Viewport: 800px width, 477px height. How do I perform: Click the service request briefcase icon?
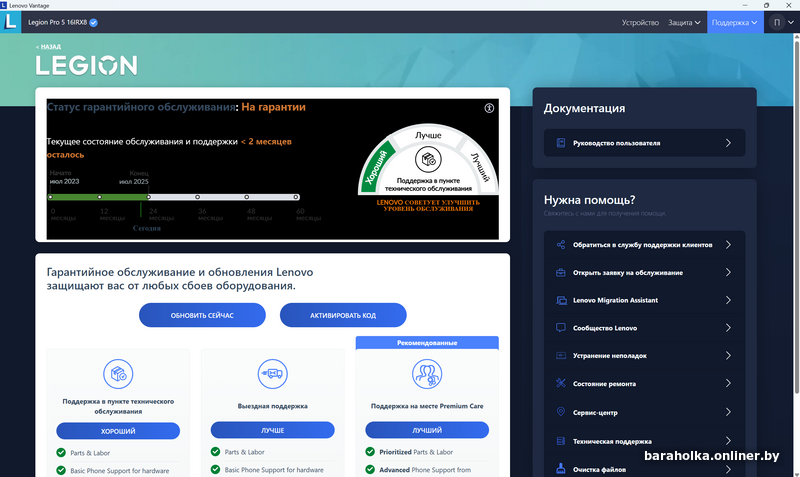pyautogui.click(x=560, y=272)
